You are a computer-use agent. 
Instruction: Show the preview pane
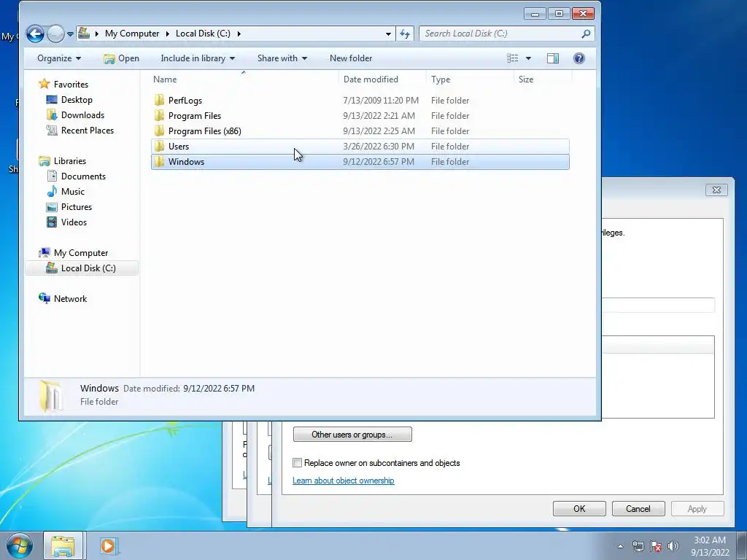click(553, 58)
